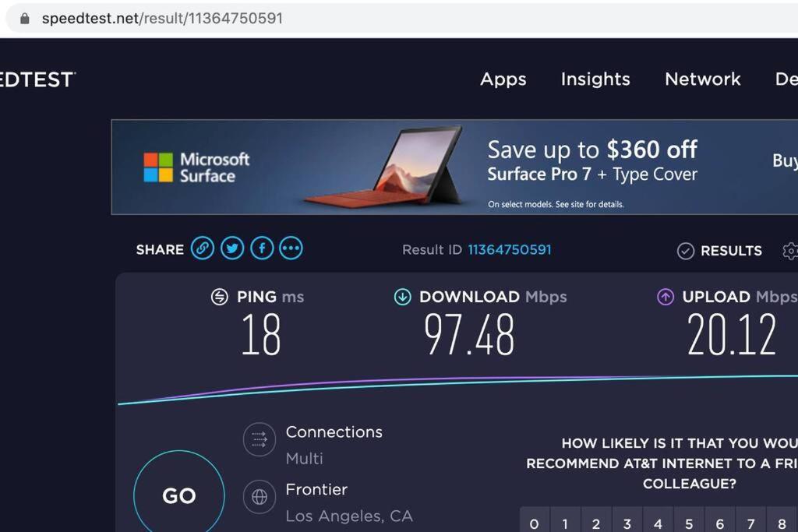
Task: Click the padlock icon in address bar
Action: click(x=24, y=18)
